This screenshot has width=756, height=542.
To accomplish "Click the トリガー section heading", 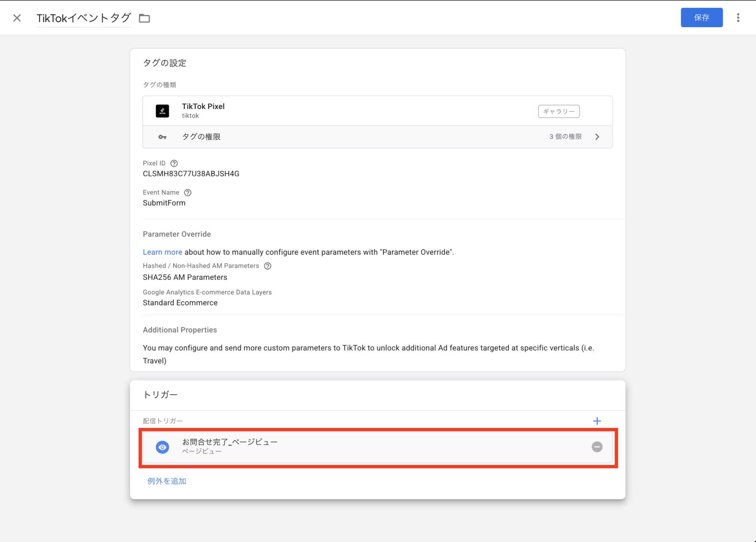I will click(160, 395).
